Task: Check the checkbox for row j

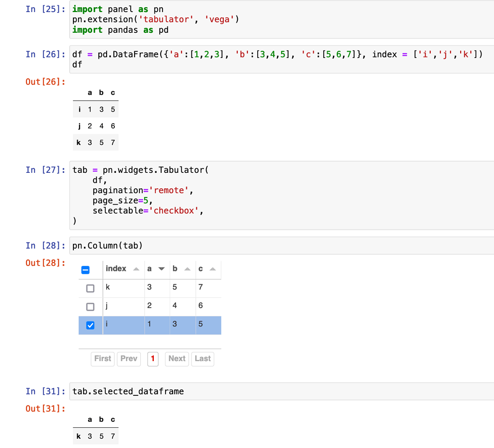Action: 90,306
